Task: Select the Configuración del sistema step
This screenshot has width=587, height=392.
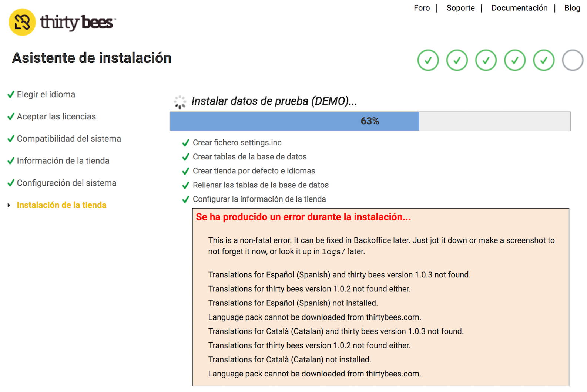Action: [x=67, y=183]
